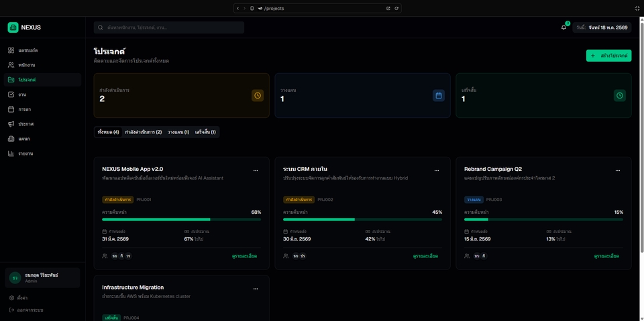Open รายงาน reports chart icon in sidebar
This screenshot has width=644, height=321.
click(x=11, y=153)
